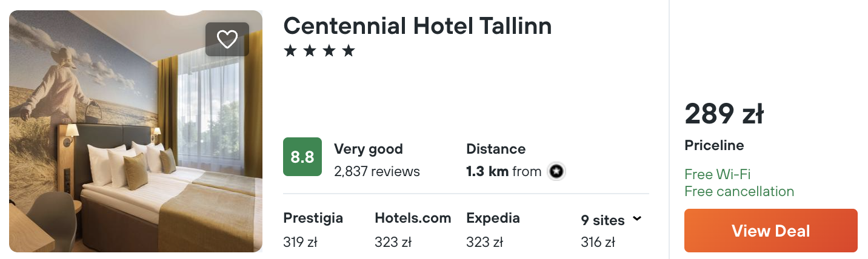This screenshot has width=868, height=259.
Task: Open the hotel room photo thumbnail
Action: pos(136,131)
